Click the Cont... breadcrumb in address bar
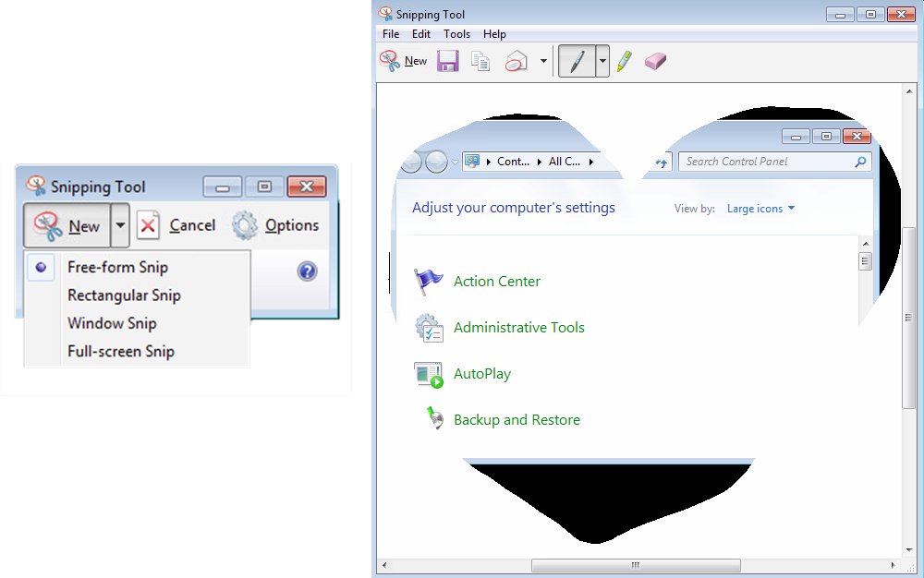The height and width of the screenshot is (578, 924). tap(513, 162)
